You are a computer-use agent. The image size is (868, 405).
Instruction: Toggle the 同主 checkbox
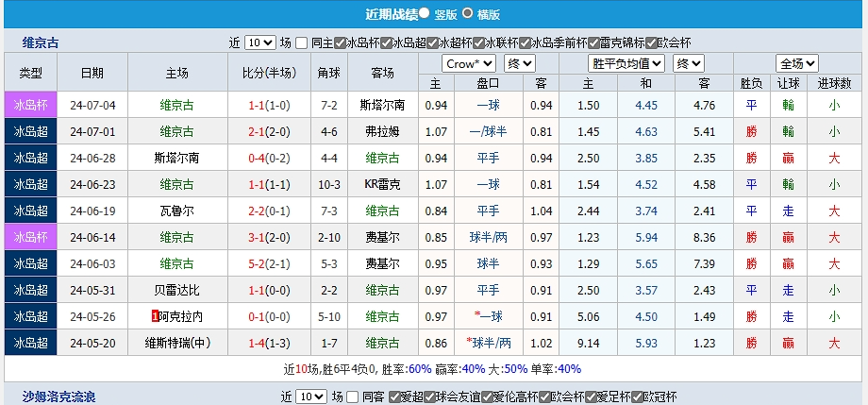(301, 42)
